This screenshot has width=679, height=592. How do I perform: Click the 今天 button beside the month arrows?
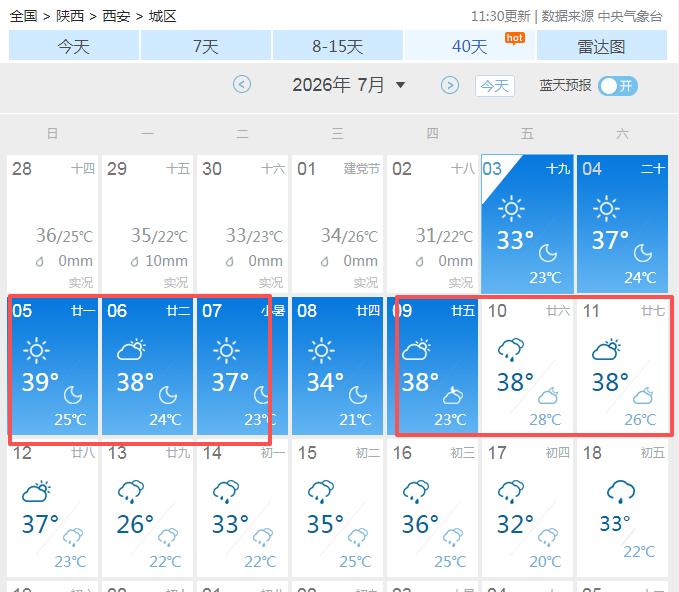[x=495, y=86]
